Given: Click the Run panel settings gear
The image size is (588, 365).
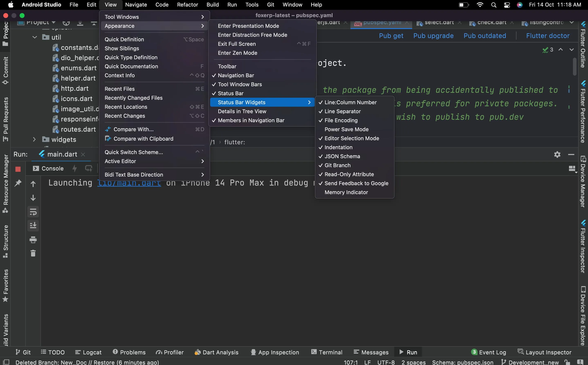Looking at the screenshot, I should click(x=557, y=154).
